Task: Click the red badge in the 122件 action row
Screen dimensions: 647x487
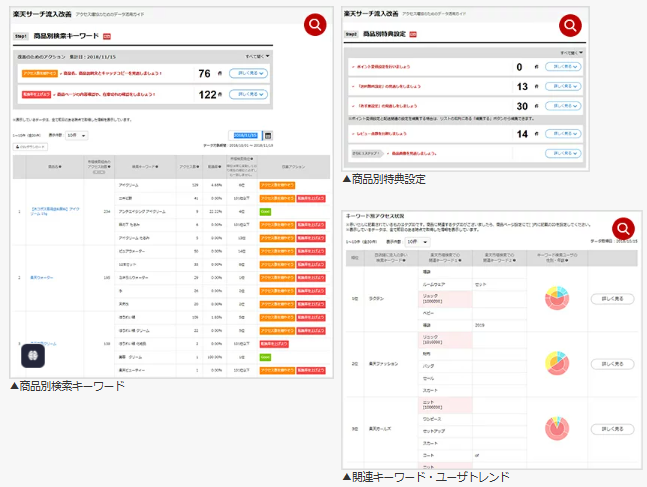Action: click(36, 95)
